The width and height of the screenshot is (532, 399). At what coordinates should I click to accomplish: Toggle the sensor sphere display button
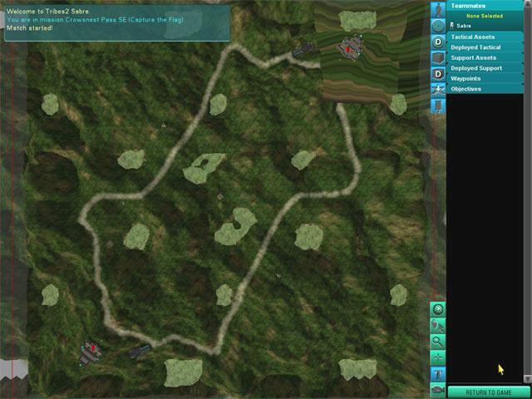pyautogui.click(x=438, y=309)
